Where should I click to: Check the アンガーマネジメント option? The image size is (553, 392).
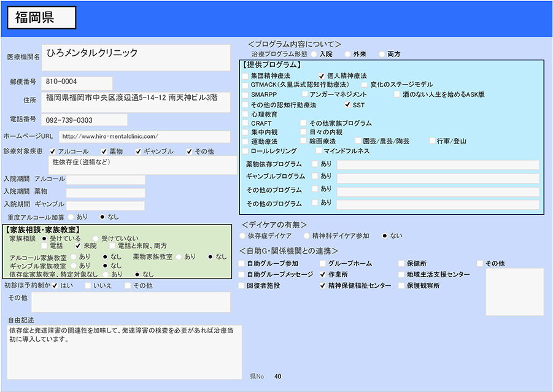coord(304,94)
